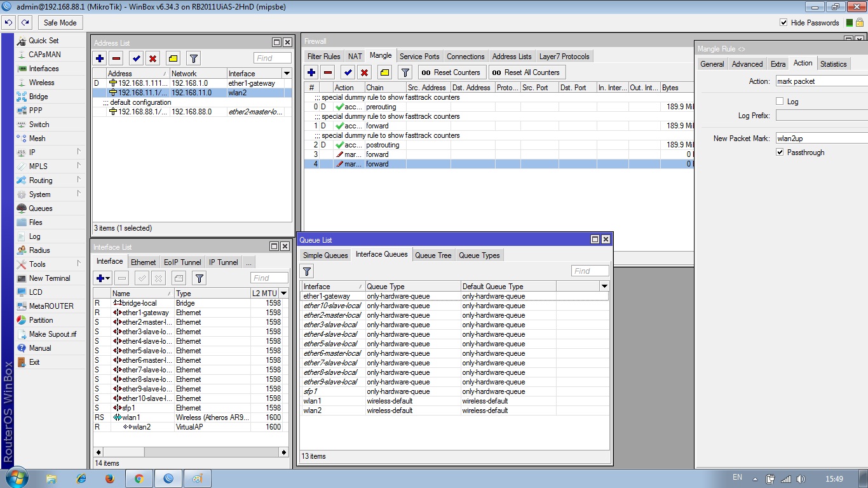Open Google Chrome from the Windows taskbar
The width and height of the screenshot is (868, 488).
click(139, 478)
